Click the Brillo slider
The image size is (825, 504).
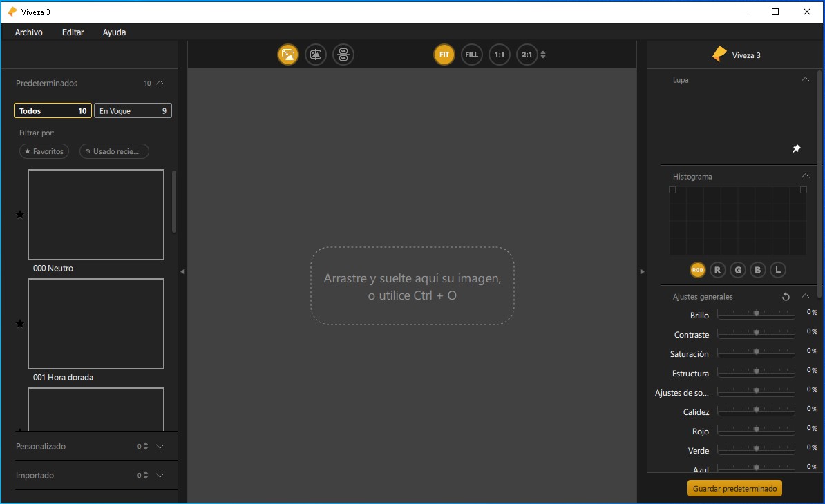tap(756, 313)
